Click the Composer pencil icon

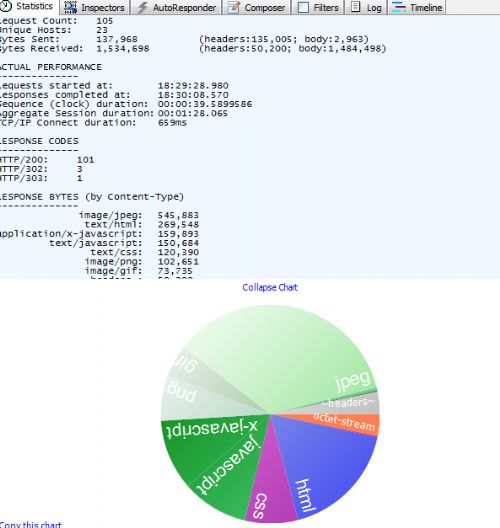[x=233, y=7]
